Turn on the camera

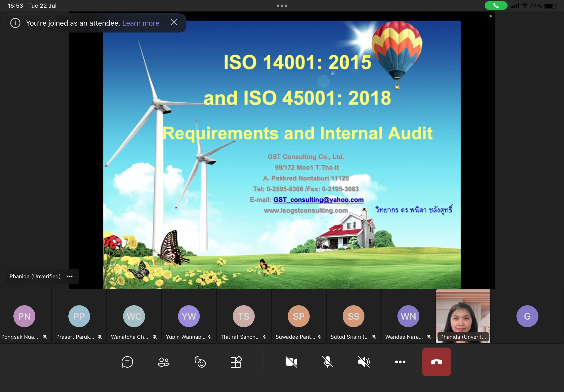point(291,362)
